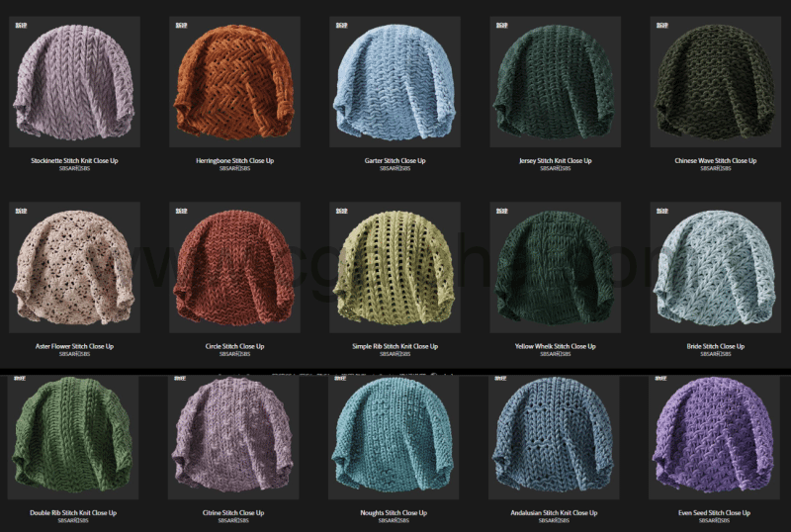Open the green Double Rib Stitch Knit preview
Viewport: 791px width, 532px height.
point(73,437)
